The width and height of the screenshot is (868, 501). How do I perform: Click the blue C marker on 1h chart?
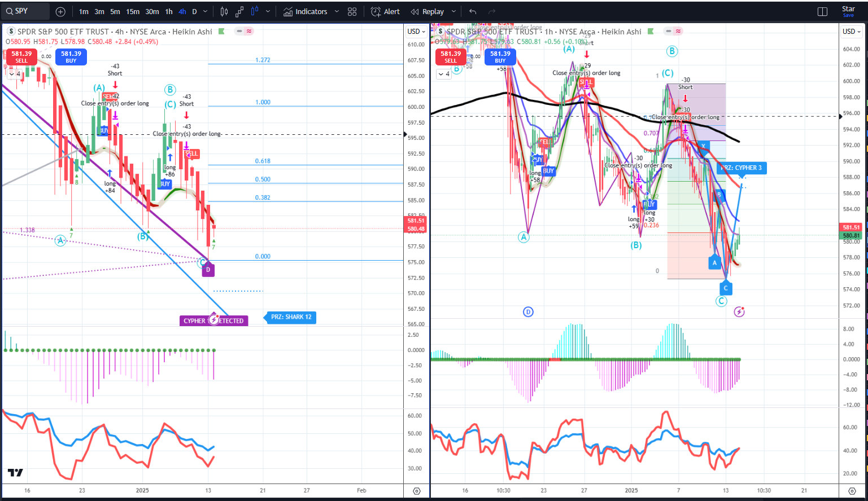coord(726,288)
